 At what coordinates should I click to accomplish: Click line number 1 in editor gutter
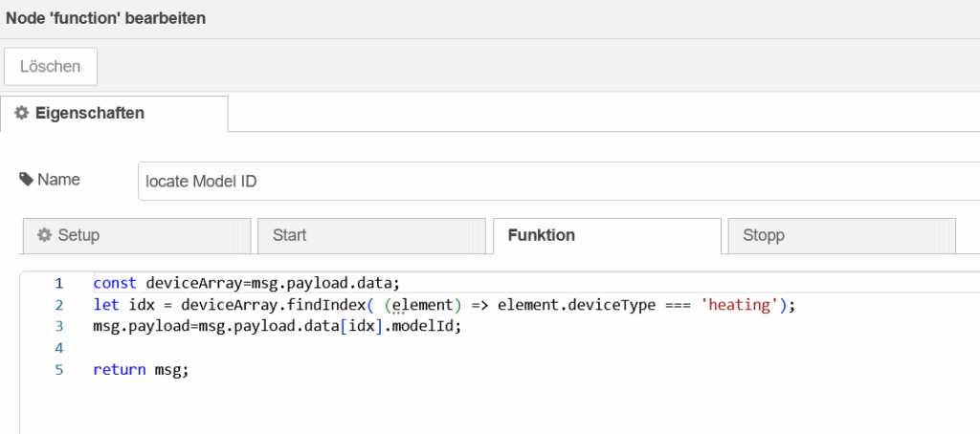coord(58,284)
